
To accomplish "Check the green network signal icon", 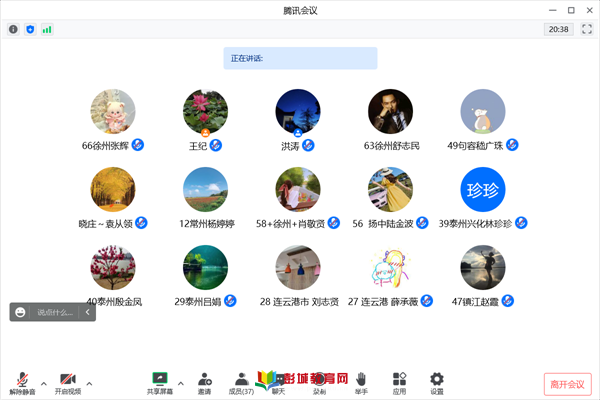I will coord(47,29).
